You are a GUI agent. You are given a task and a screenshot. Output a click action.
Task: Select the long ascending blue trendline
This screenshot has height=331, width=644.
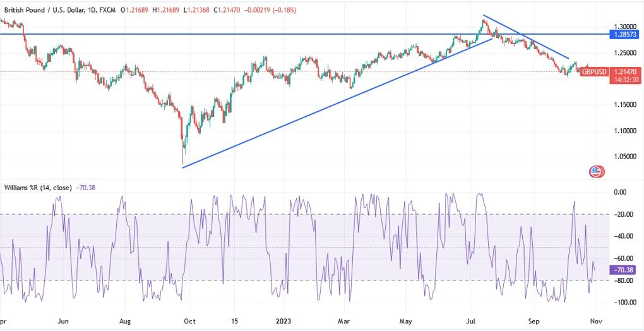(x=337, y=103)
